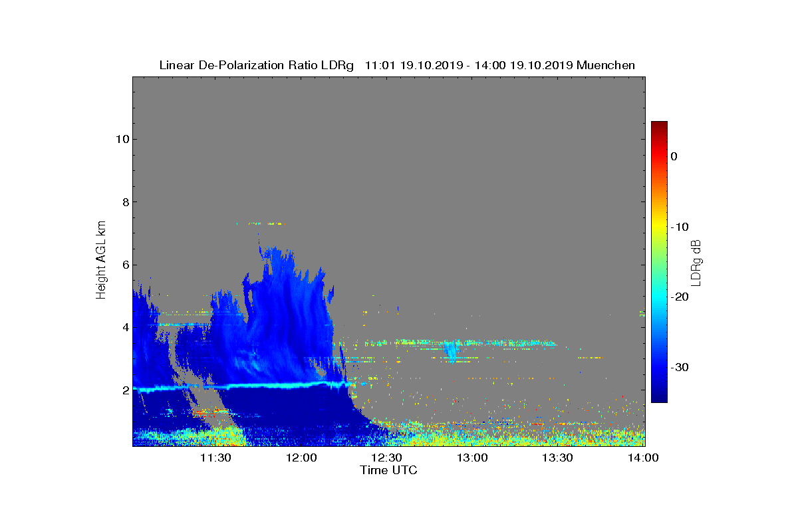Click the 'Time UTC' axis label

(388, 470)
